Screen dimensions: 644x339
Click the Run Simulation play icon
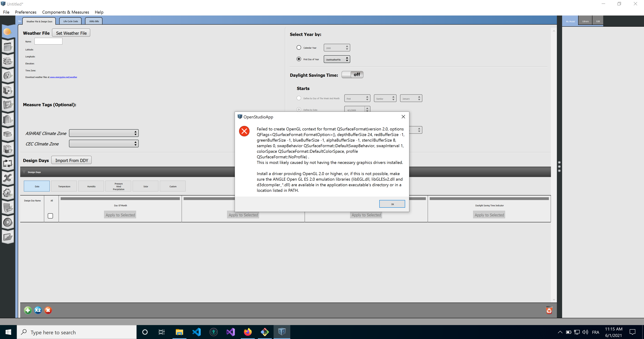8,222
